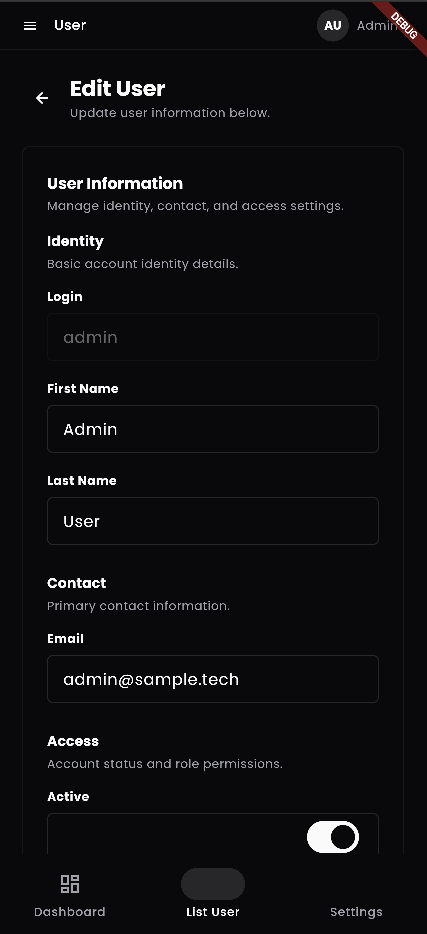Click the User title in top bar
This screenshot has width=427, height=934.
[x=70, y=25]
